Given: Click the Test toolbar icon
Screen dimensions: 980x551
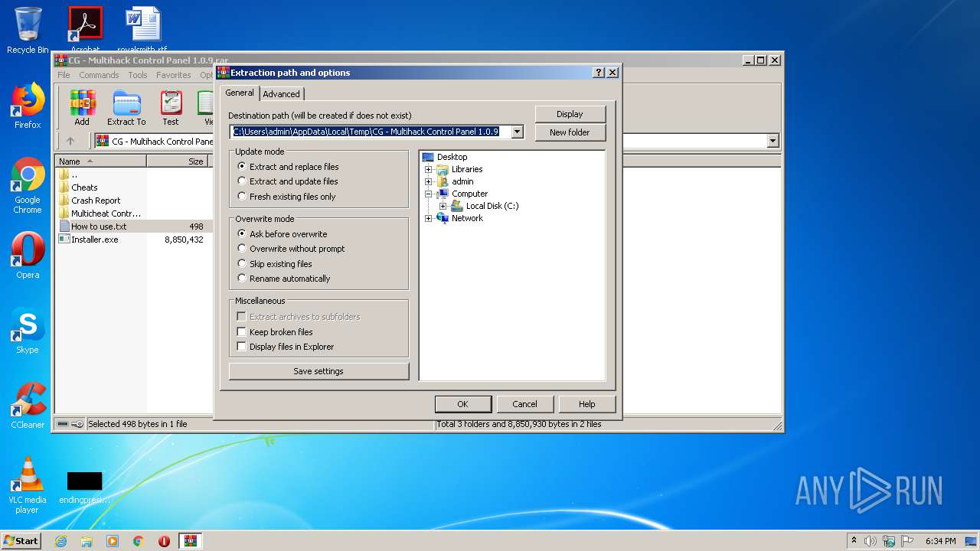Looking at the screenshot, I should click(171, 108).
